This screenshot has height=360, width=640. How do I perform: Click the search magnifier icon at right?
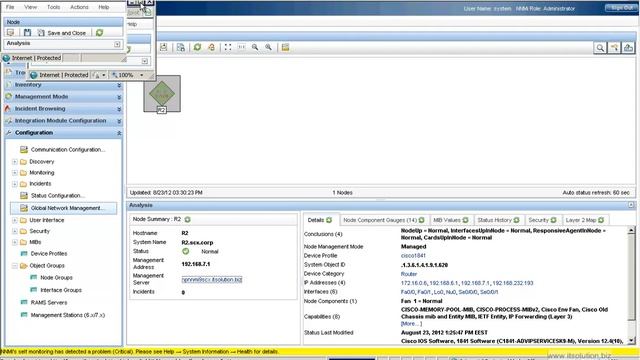(600, 48)
